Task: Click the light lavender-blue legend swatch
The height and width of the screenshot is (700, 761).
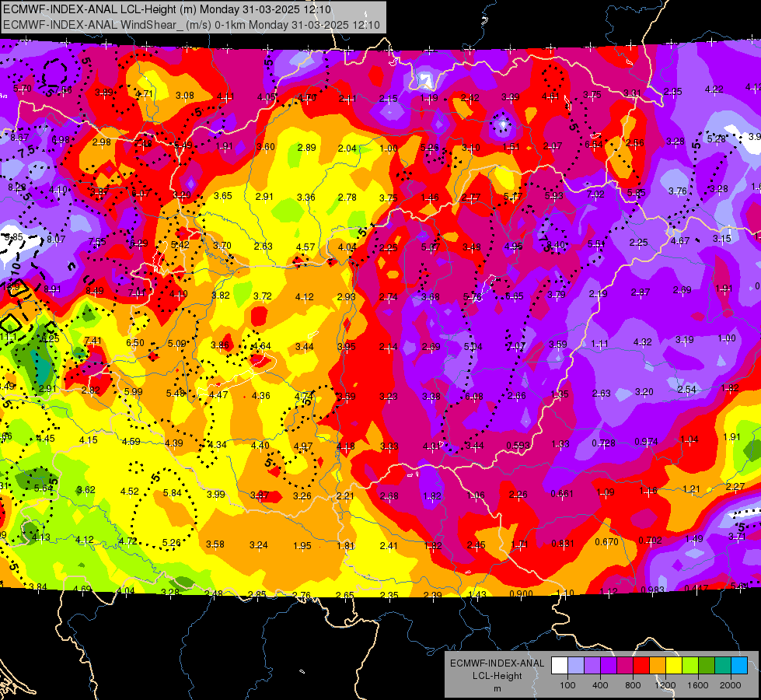Action: click(576, 666)
